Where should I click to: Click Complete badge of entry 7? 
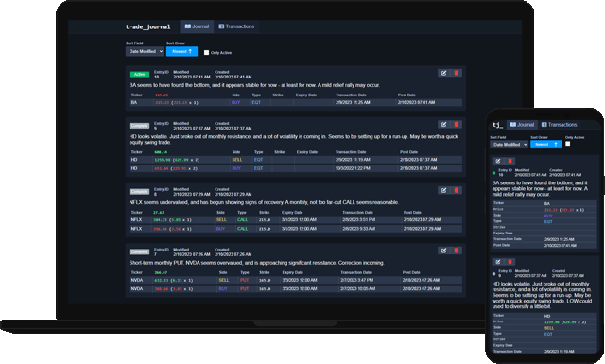click(x=139, y=252)
